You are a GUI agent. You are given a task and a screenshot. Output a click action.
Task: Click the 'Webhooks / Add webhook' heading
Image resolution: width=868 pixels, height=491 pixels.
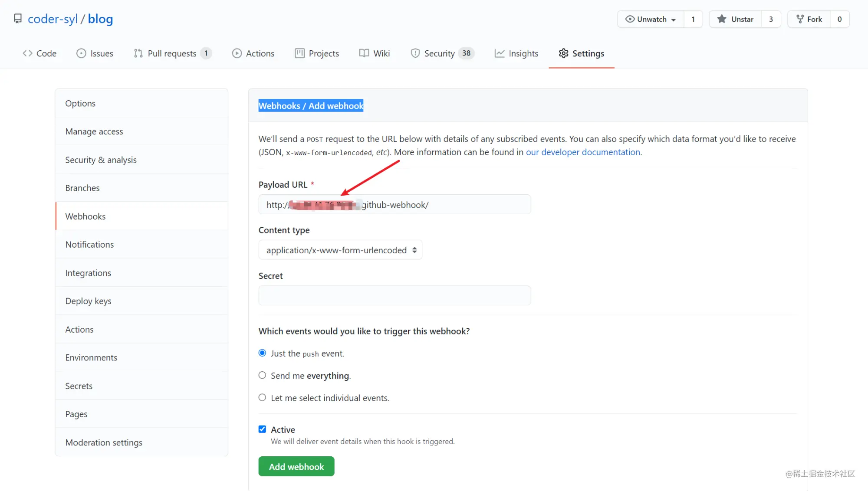311,105
